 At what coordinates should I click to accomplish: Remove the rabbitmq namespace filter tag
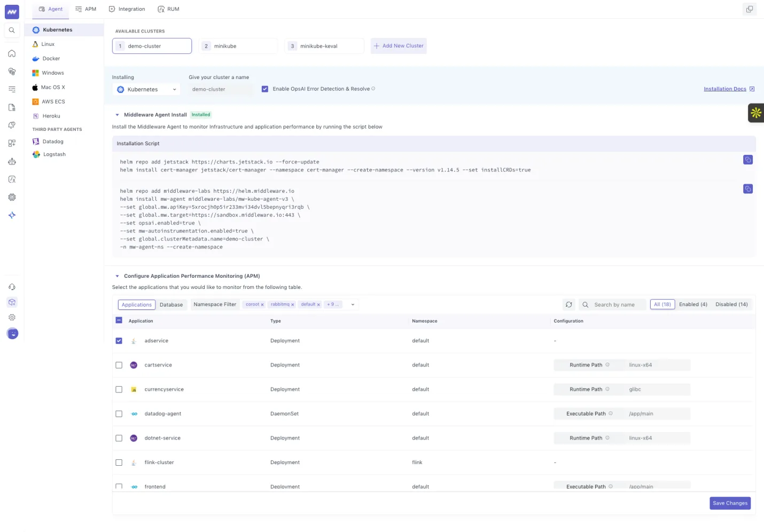coord(293,304)
